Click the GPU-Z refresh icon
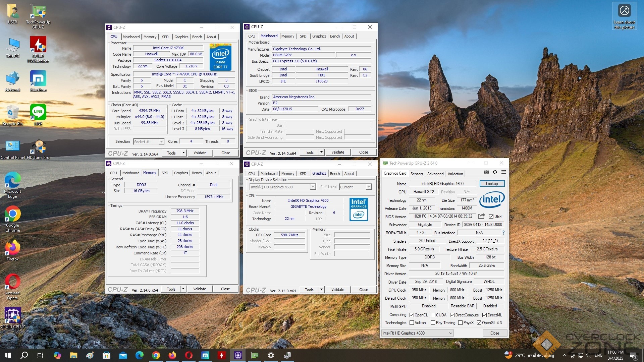Viewport: 644px width, 362px height. click(495, 172)
